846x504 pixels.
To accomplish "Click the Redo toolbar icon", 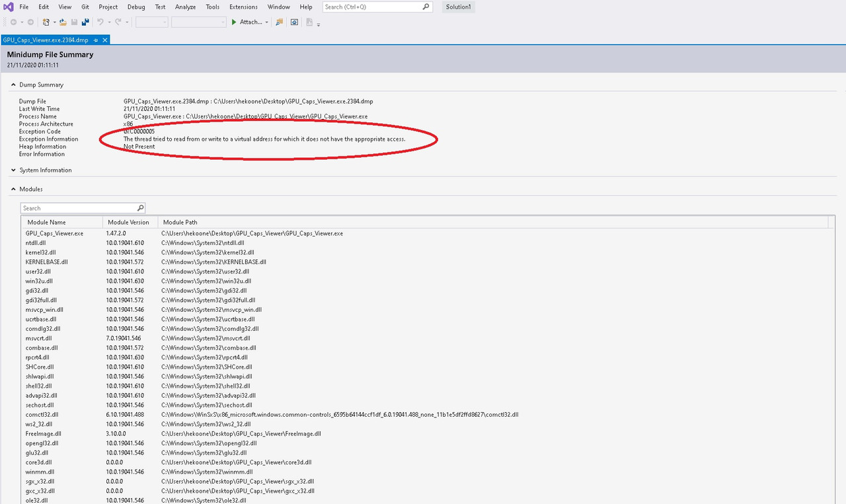I will point(118,22).
